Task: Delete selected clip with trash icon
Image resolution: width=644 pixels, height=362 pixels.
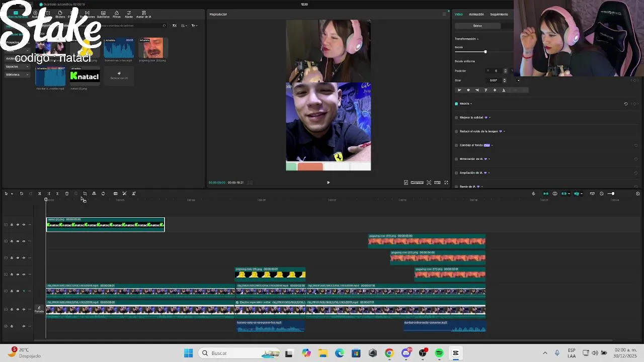Action: coord(66,194)
